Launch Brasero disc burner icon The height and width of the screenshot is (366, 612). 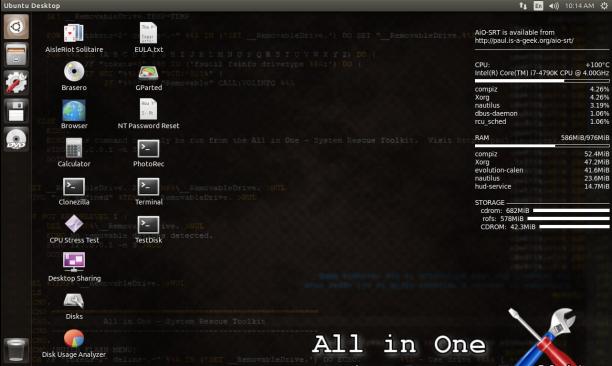74,76
